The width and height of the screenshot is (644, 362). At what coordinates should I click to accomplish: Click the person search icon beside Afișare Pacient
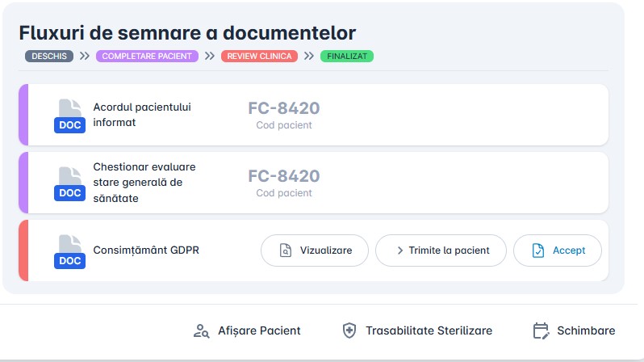[x=202, y=330]
